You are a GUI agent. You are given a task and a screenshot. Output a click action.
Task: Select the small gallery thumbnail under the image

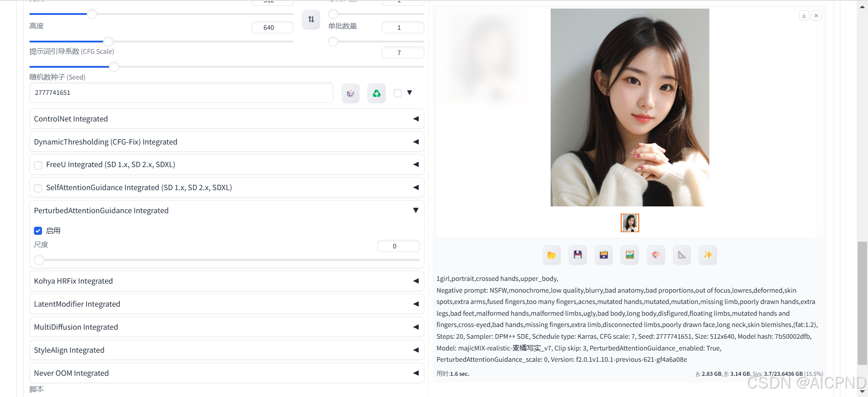pos(630,223)
